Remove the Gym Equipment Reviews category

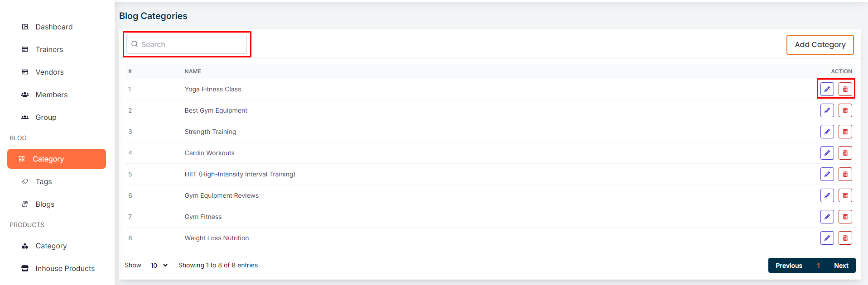click(845, 195)
